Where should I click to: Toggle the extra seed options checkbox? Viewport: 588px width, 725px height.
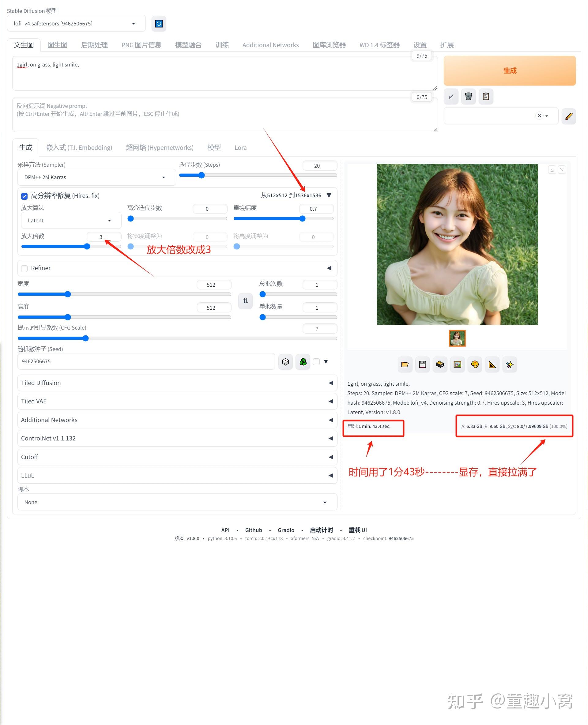(x=316, y=361)
